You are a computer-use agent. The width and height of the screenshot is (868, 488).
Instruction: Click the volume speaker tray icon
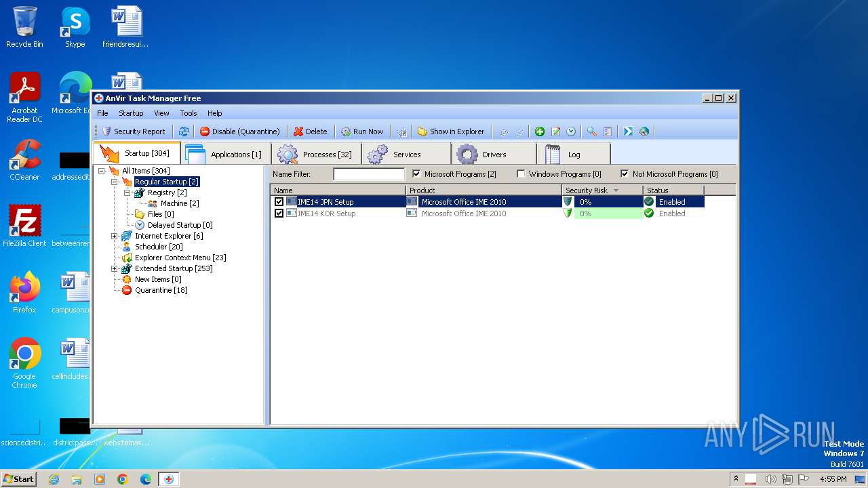770,479
